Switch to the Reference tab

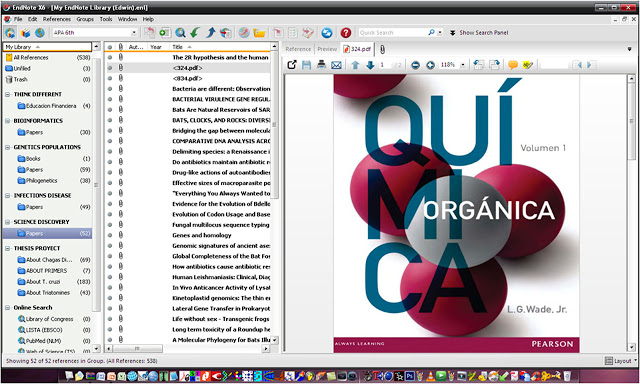click(x=298, y=49)
